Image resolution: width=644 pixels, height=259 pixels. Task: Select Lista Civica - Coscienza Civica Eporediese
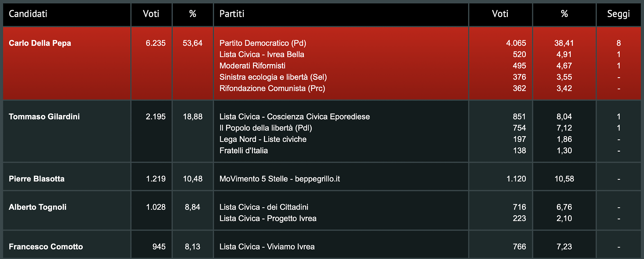294,117
